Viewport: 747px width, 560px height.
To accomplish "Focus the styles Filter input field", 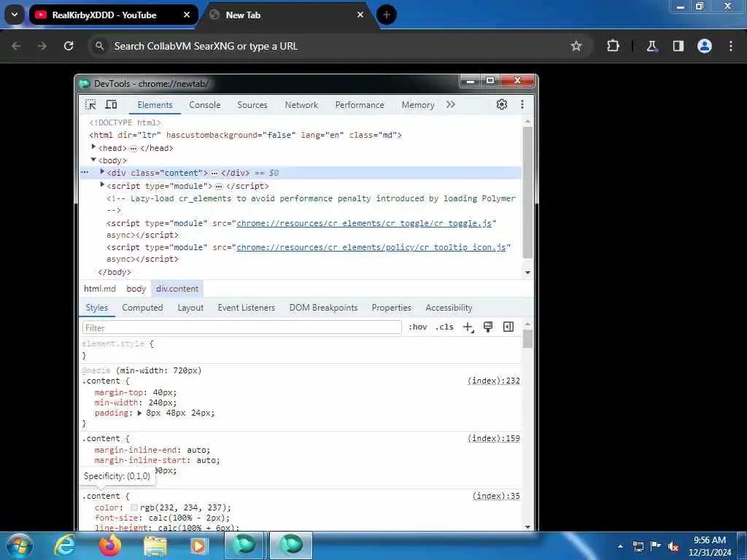I will pyautogui.click(x=242, y=327).
